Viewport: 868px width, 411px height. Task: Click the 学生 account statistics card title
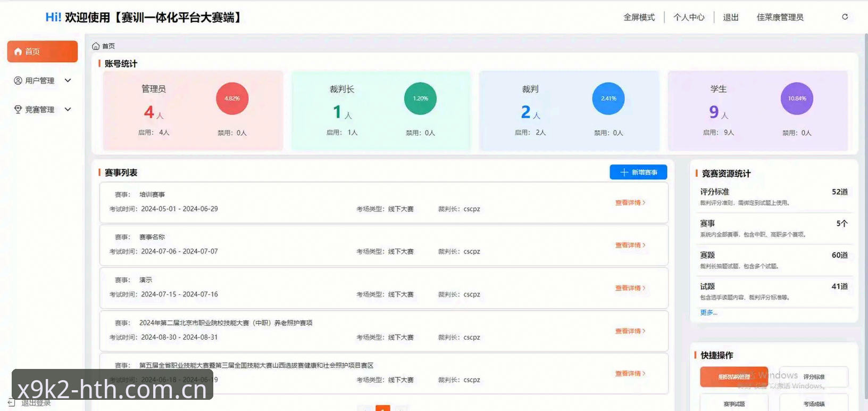click(719, 89)
